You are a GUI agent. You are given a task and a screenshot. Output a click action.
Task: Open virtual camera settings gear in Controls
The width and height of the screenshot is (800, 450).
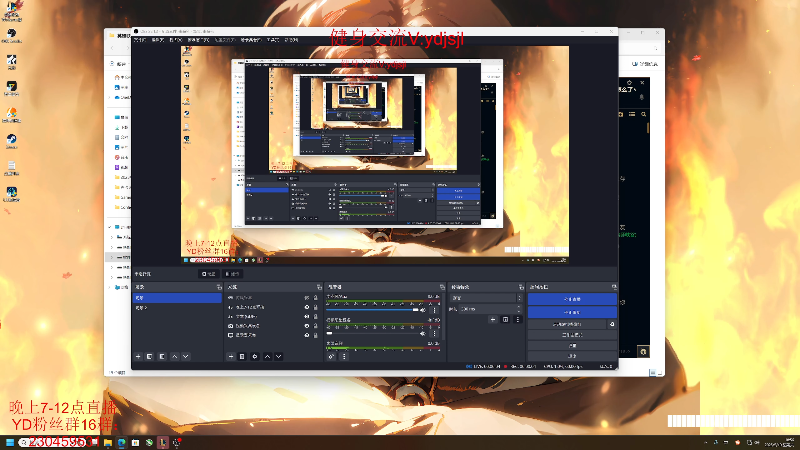coord(612,324)
